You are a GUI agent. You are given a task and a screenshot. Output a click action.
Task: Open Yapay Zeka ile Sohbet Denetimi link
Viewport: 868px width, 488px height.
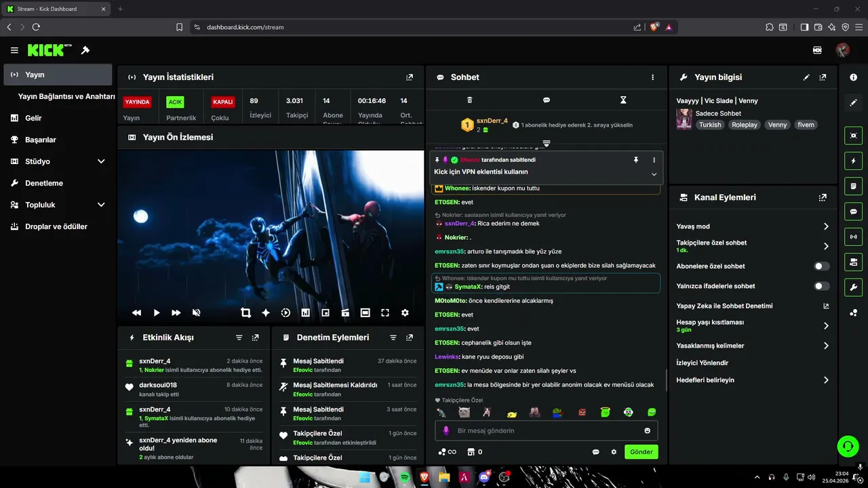pyautogui.click(x=753, y=306)
